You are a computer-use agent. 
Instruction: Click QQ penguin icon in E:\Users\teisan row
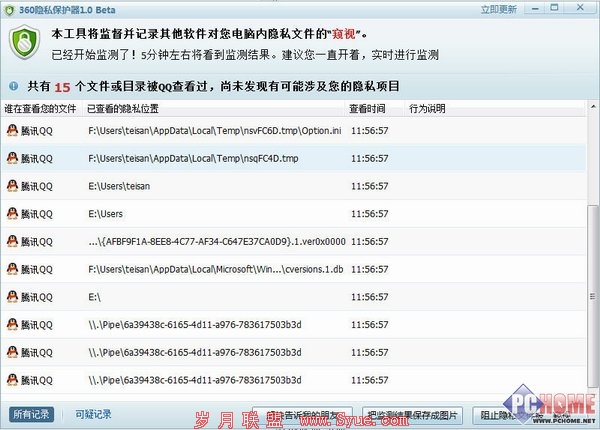12,186
